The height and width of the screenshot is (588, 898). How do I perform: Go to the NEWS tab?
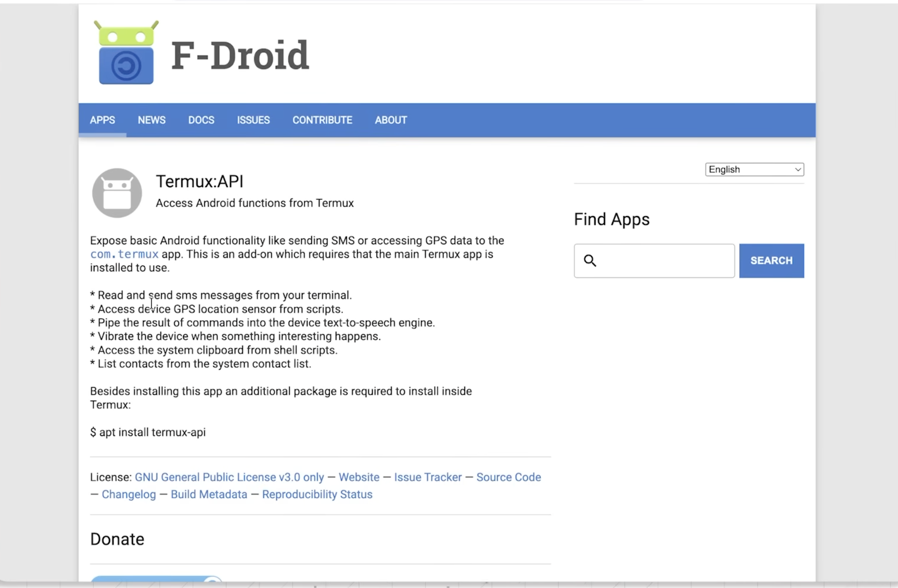click(151, 120)
